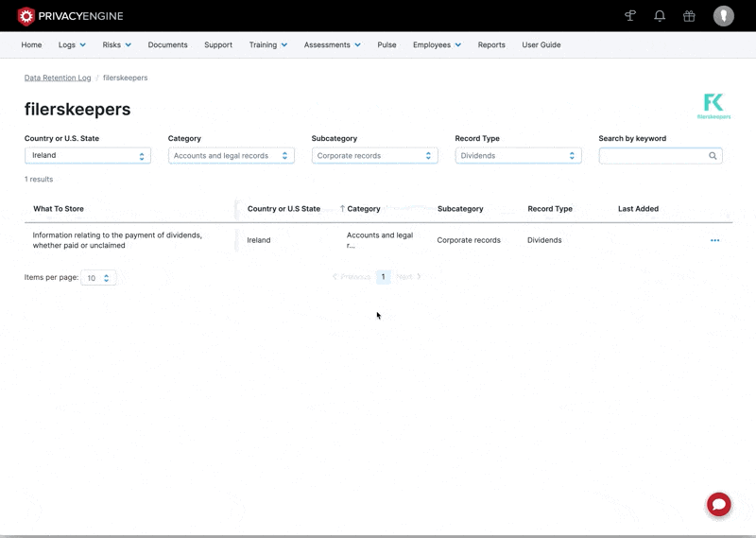Click the Previous page button
Screen dimensions: 756x538
[352, 277]
